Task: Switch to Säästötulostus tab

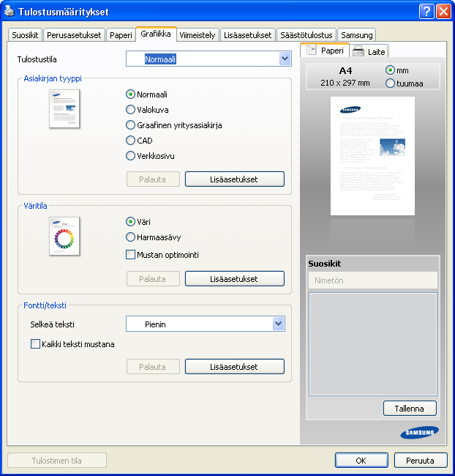Action: tap(306, 35)
